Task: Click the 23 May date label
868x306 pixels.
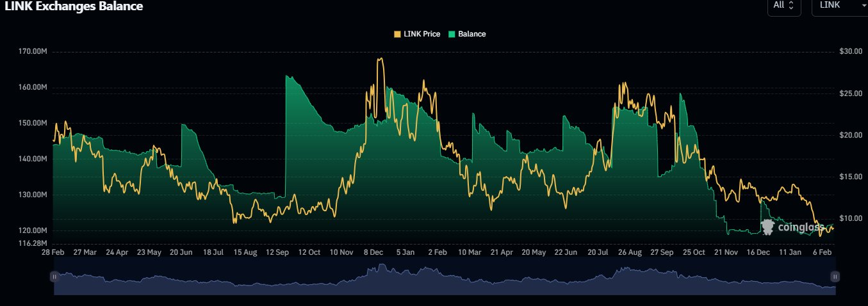Action: point(149,253)
